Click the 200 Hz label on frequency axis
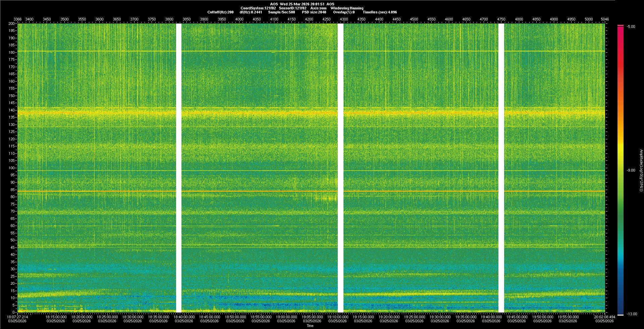Viewport: 644px width, 329px height. click(x=11, y=24)
